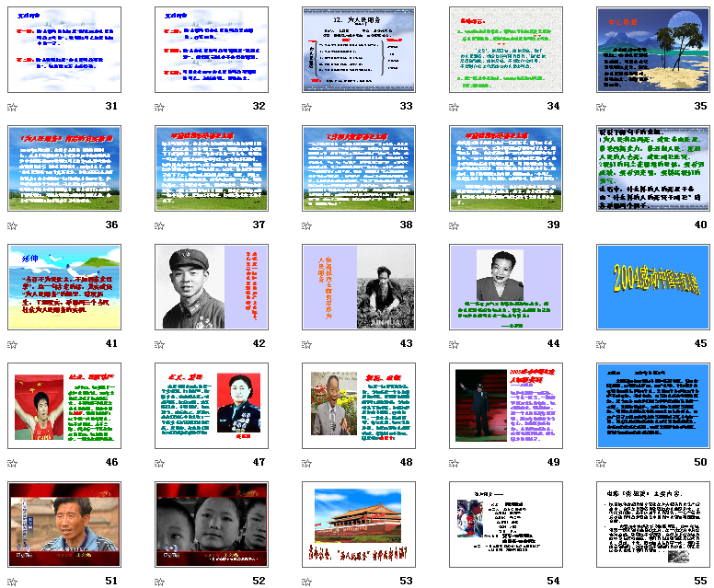Click the animation star icon under slide 44
The height and width of the screenshot is (588, 714).
tap(454, 345)
